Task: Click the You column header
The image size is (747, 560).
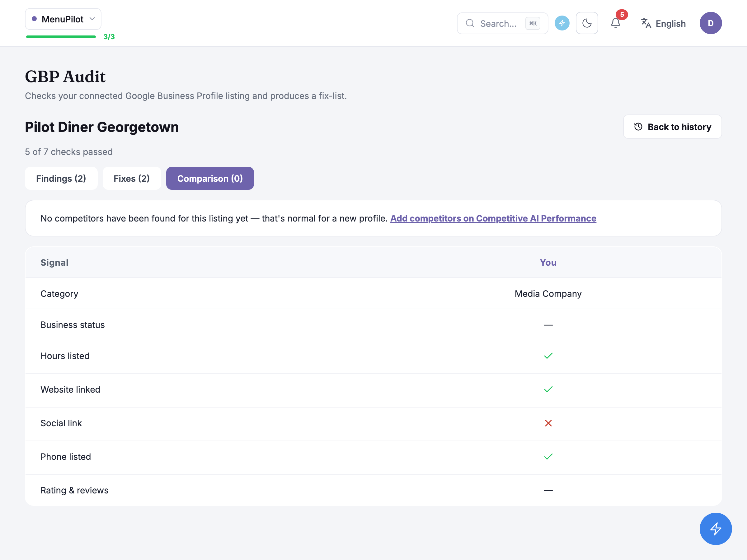Action: tap(548, 262)
